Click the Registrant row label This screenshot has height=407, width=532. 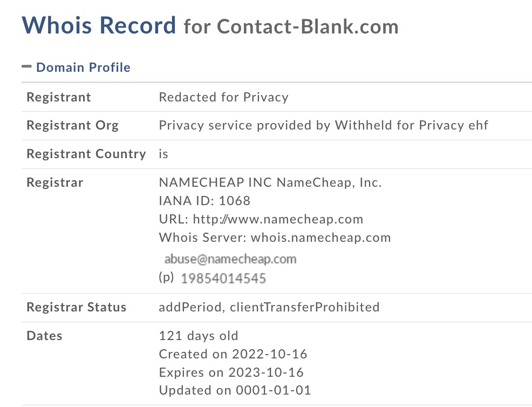tap(59, 97)
